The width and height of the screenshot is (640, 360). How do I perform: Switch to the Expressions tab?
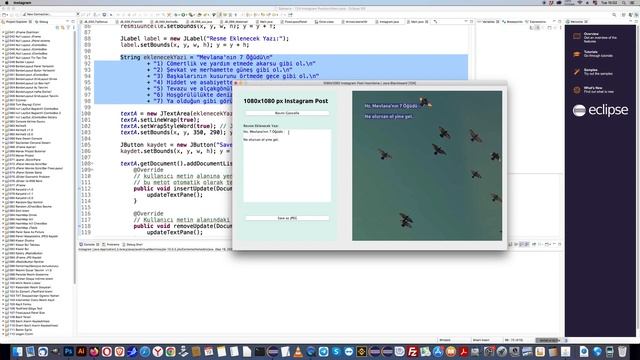point(535,22)
